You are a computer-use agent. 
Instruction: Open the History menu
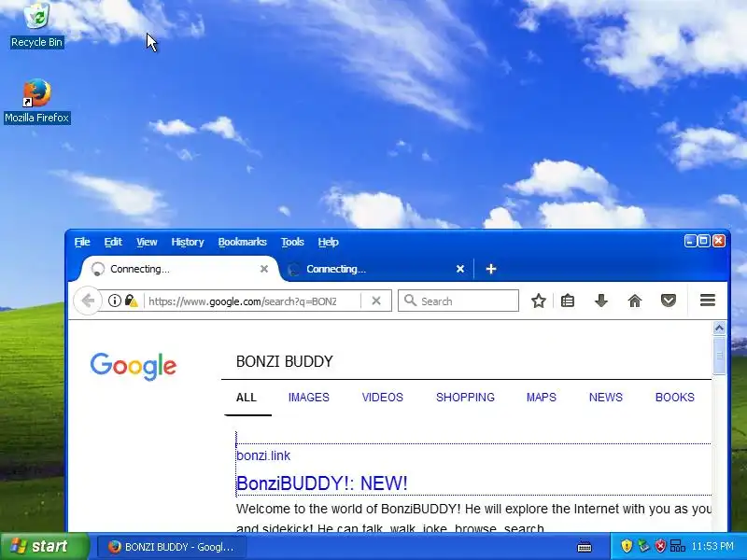click(188, 242)
